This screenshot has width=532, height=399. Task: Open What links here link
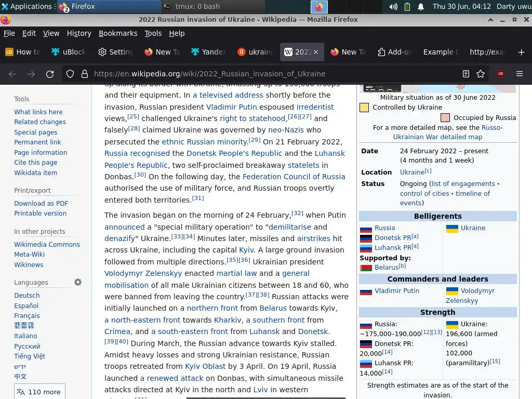(38, 112)
